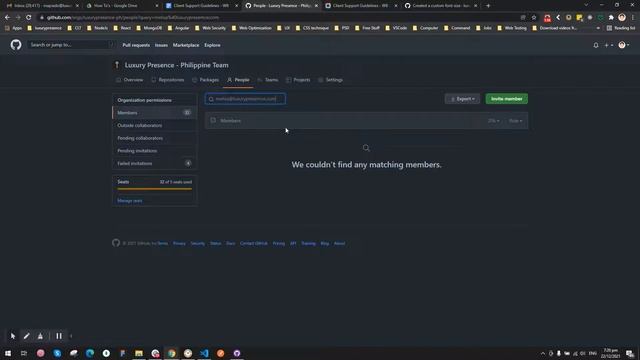This screenshot has width=640, height=360.
Task: Open the Windows Start menu
Action: point(8,353)
